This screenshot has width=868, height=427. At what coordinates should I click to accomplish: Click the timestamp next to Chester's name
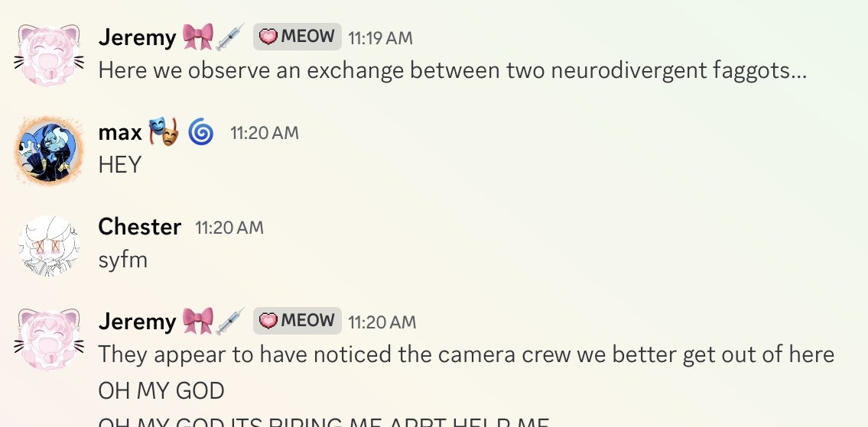[229, 228]
